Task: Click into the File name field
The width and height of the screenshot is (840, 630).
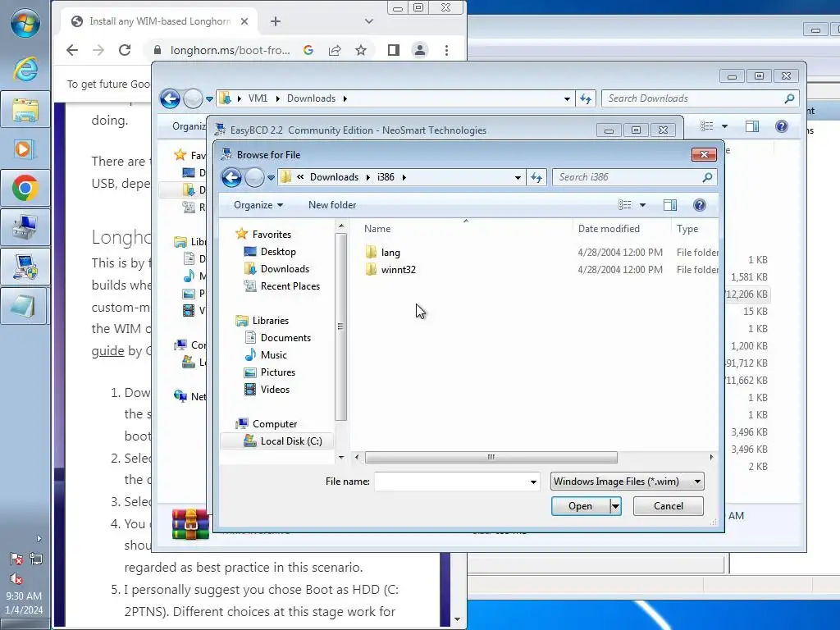Action: tap(451, 482)
